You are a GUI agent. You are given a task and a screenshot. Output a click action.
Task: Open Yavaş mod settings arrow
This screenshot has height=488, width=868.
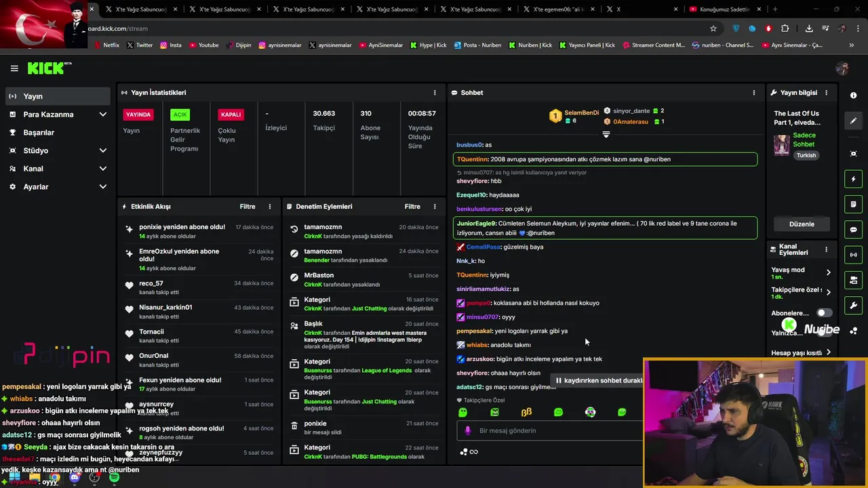click(x=828, y=272)
